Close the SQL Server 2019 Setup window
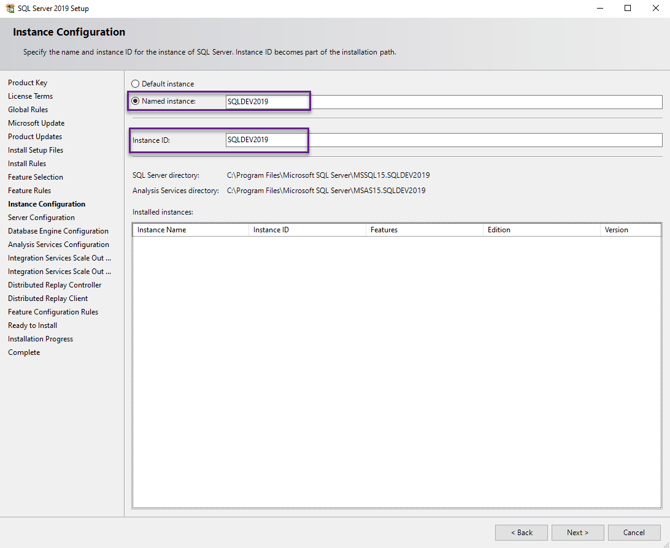Screen dimensions: 670x548 click(655, 8)
